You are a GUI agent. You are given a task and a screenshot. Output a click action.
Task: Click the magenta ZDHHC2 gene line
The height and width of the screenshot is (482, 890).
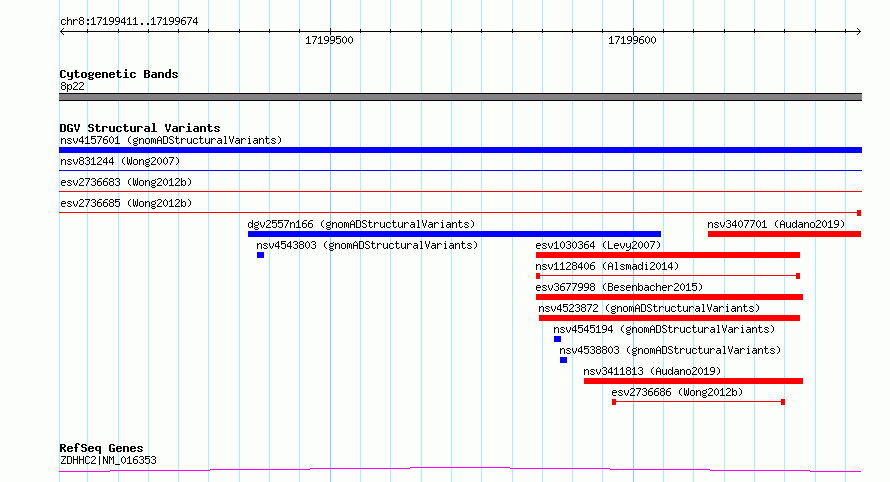[460, 469]
